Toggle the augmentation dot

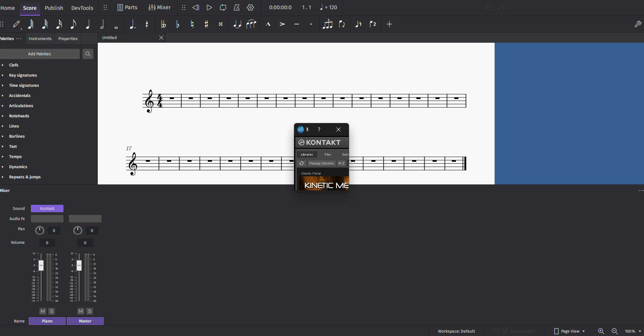tap(132, 24)
